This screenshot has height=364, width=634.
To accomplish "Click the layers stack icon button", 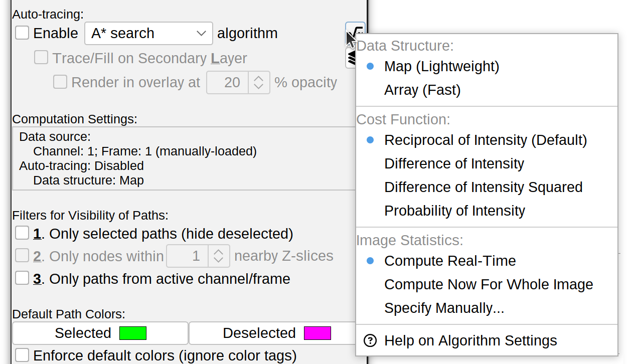I will pyautogui.click(x=351, y=59).
